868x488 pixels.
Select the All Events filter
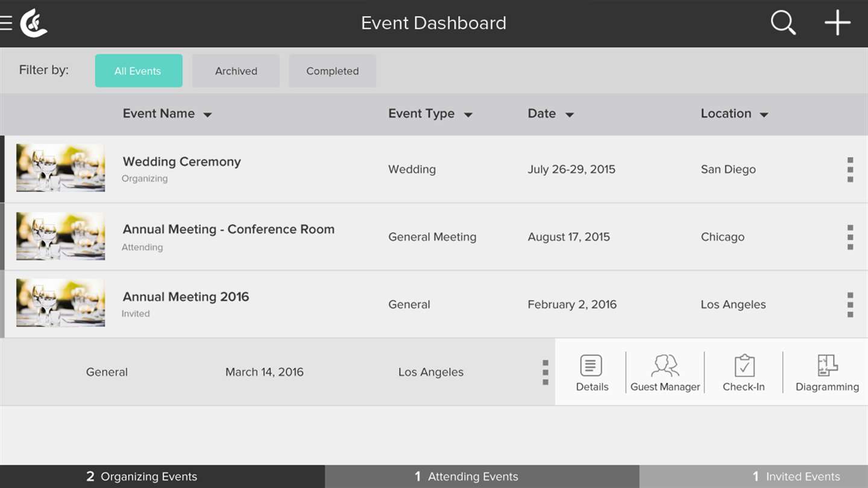(x=139, y=71)
